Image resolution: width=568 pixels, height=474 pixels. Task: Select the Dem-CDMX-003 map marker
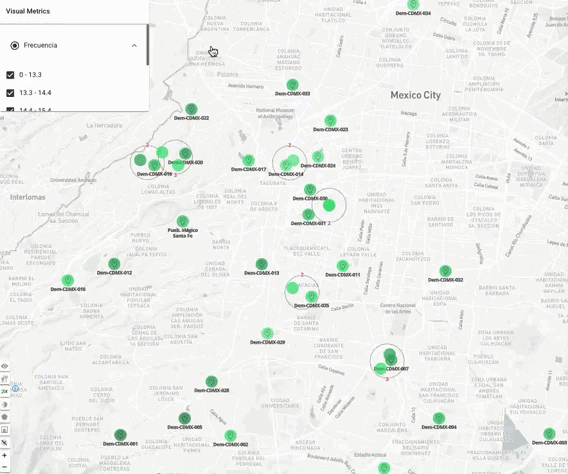click(x=549, y=434)
